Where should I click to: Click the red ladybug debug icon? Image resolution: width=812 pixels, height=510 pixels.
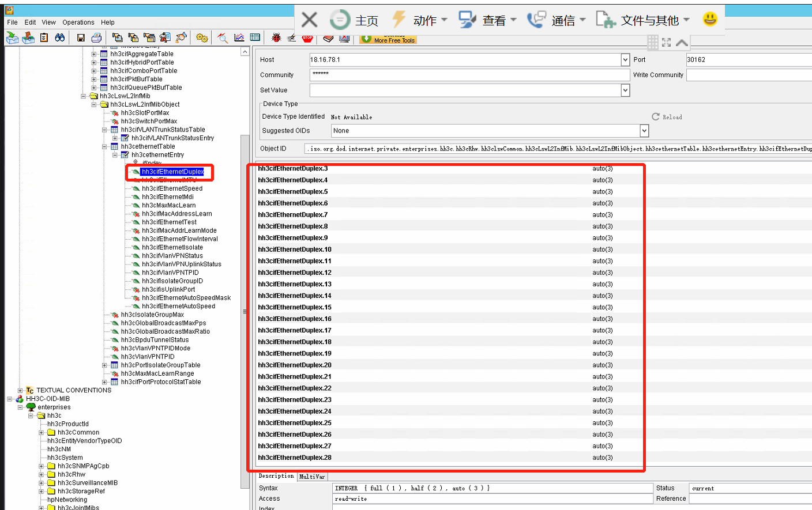tap(276, 37)
